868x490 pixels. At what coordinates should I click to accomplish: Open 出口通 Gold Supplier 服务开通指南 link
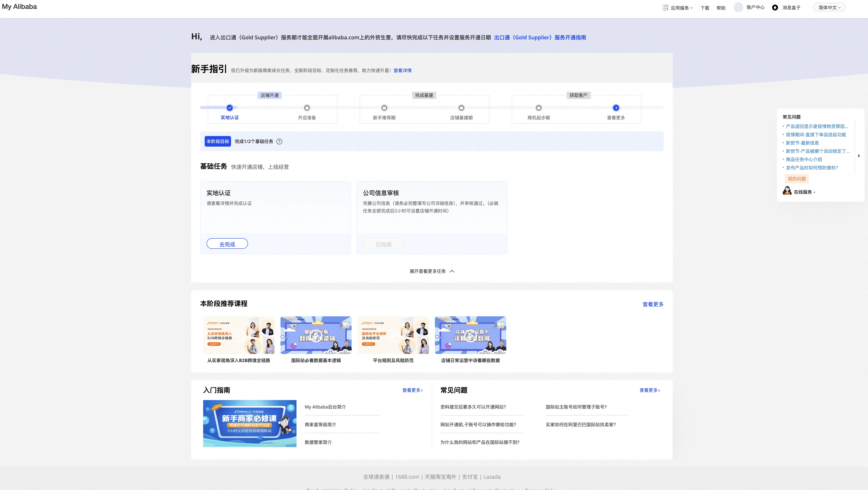(x=540, y=37)
